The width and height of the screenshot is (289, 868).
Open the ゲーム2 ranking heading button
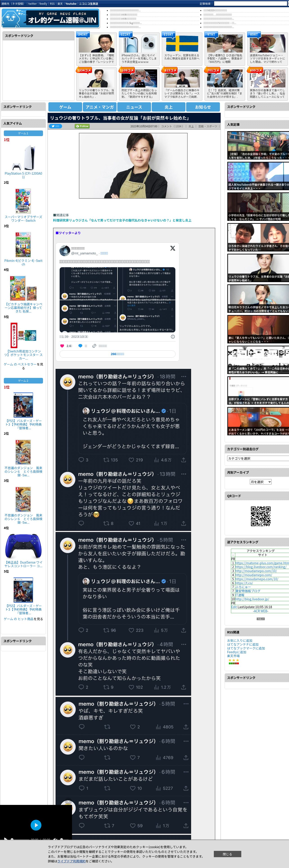click(23, 381)
